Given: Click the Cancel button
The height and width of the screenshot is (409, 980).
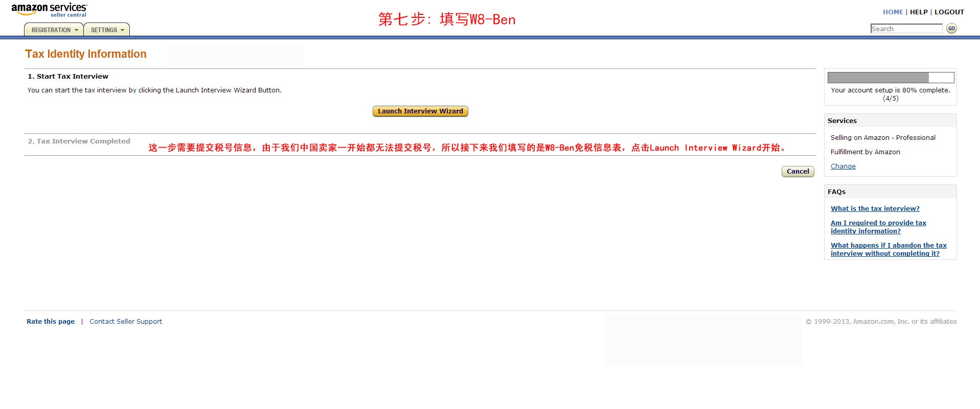Looking at the screenshot, I should [x=797, y=172].
